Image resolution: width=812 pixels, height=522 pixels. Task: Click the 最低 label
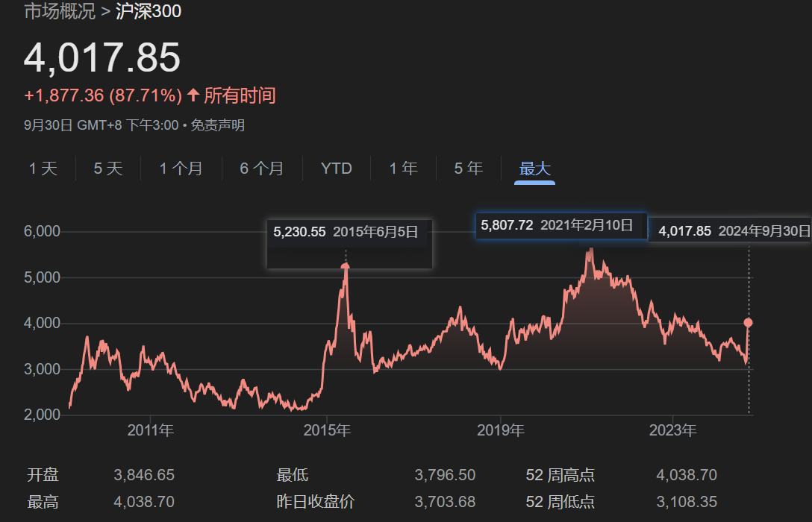292,475
